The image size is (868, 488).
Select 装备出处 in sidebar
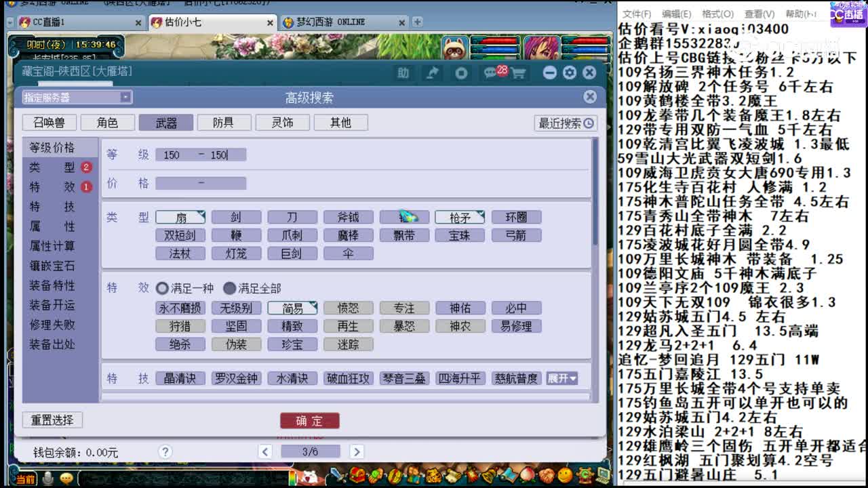pos(52,344)
